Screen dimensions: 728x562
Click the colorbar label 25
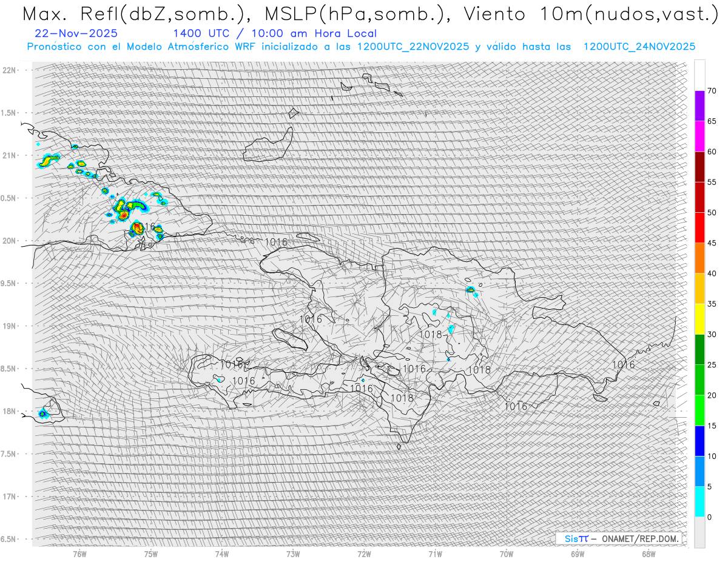pyautogui.click(x=712, y=365)
